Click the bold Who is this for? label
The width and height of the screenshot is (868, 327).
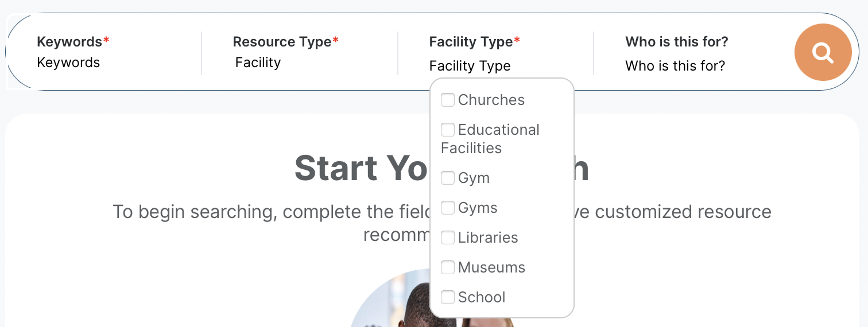point(676,42)
